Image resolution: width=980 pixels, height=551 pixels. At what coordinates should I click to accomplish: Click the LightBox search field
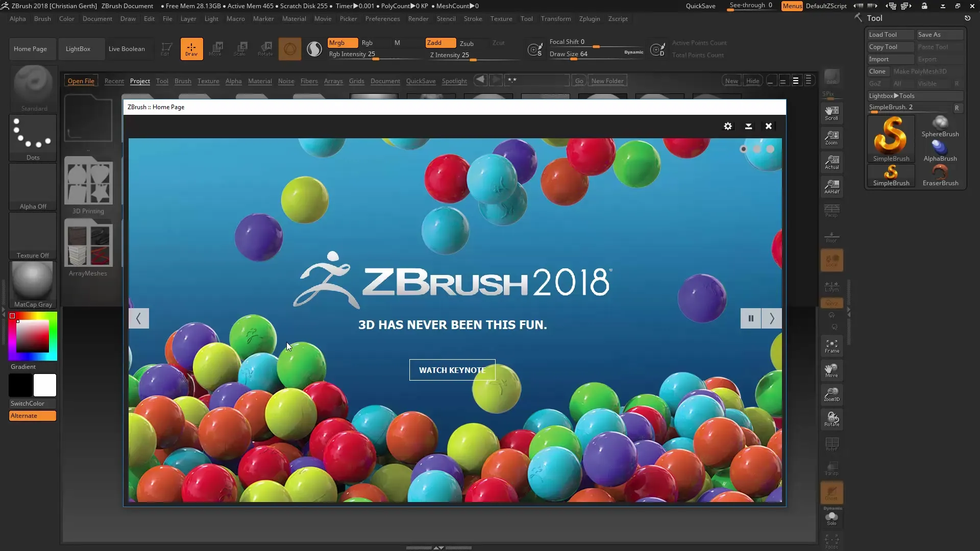click(536, 81)
